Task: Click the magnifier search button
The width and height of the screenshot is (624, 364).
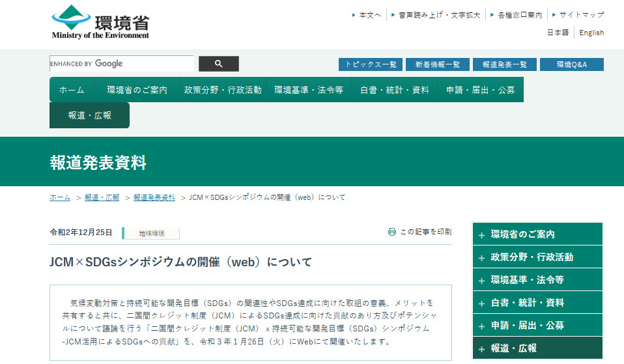Action: coord(218,64)
